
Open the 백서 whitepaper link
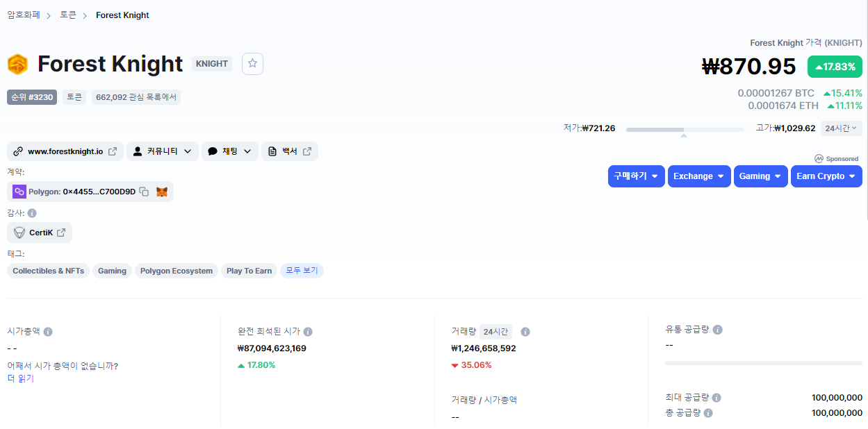[290, 151]
